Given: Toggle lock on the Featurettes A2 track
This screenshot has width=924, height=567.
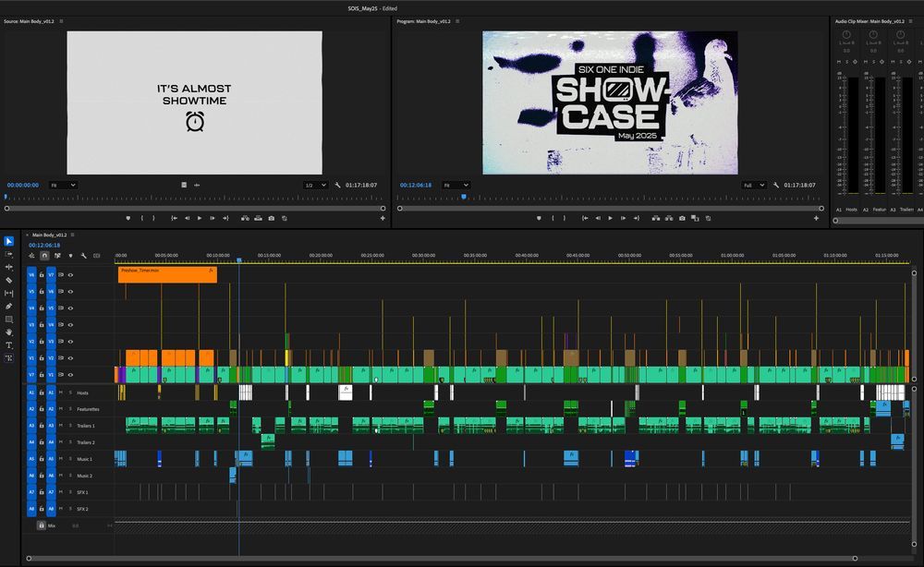Looking at the screenshot, I should tap(42, 408).
